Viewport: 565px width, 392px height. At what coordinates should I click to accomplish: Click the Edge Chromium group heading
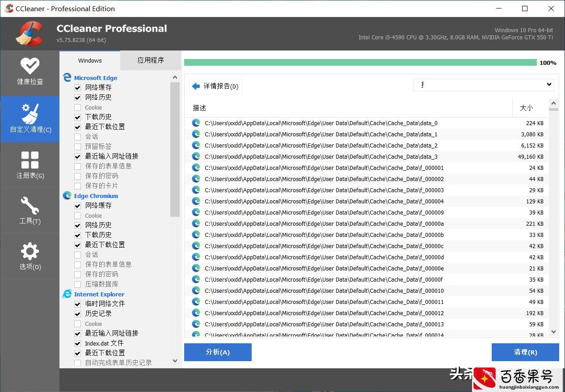click(96, 196)
